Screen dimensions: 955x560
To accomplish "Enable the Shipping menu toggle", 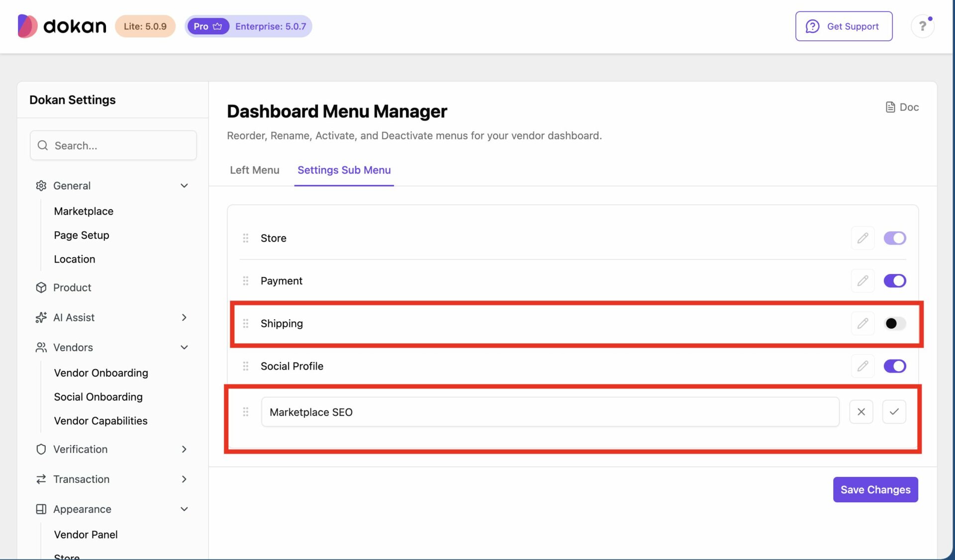I will point(894,324).
